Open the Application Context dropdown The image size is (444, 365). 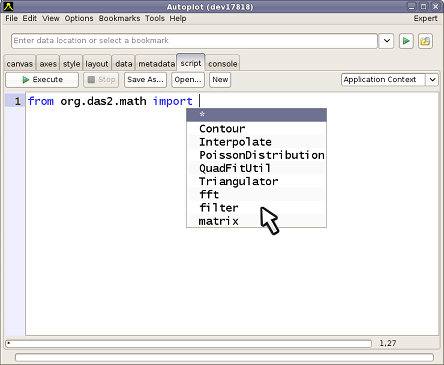pyautogui.click(x=390, y=80)
